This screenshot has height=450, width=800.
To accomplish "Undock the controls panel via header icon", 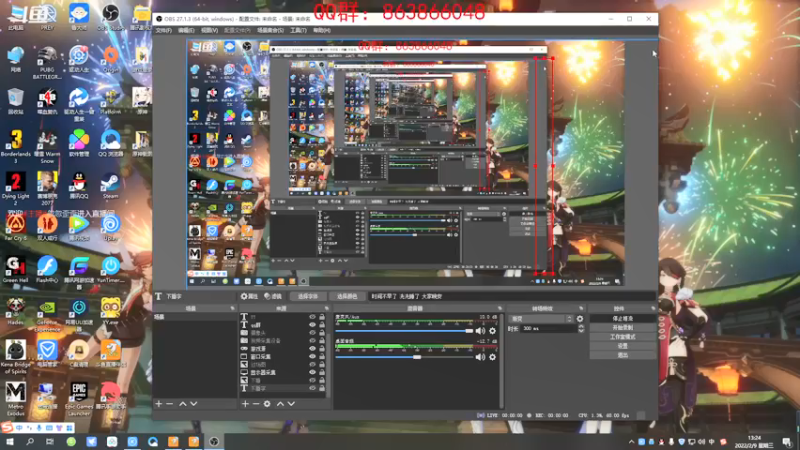I will point(653,308).
